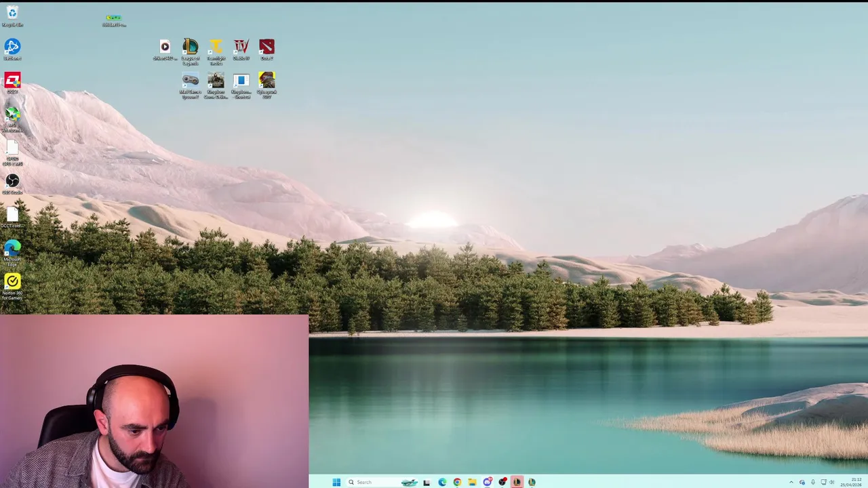Launch Battle.net from the desktop

pos(12,49)
